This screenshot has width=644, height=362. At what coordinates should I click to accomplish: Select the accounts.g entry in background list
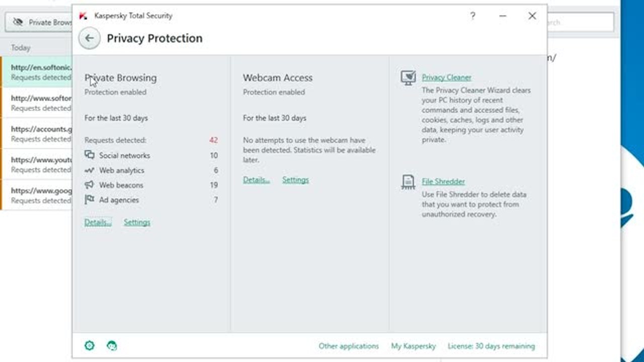point(40,133)
